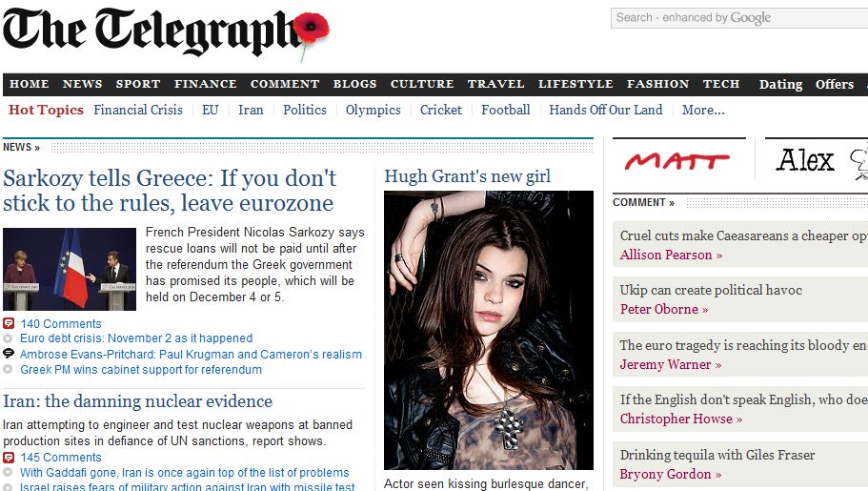Go to the Culture section
The width and height of the screenshot is (868, 491).
[422, 84]
